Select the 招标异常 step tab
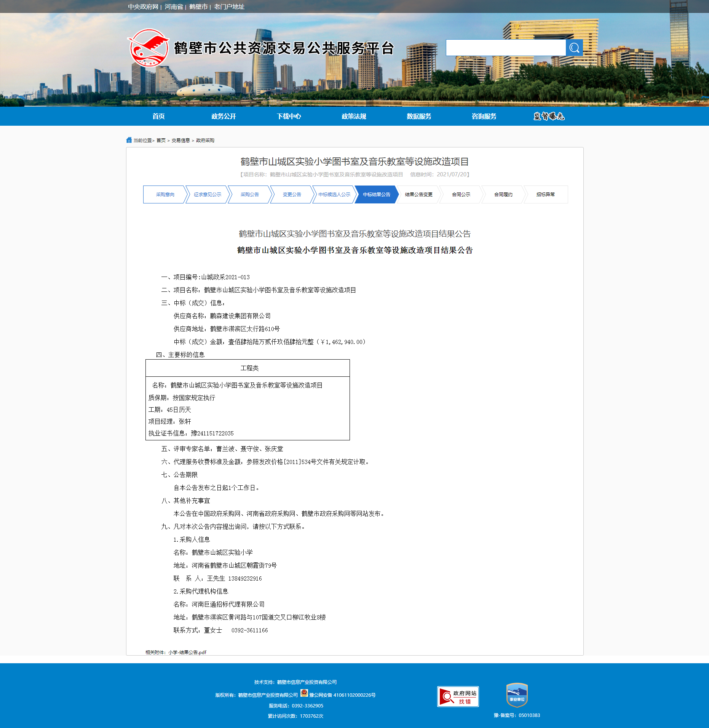The width and height of the screenshot is (709, 728). (545, 195)
